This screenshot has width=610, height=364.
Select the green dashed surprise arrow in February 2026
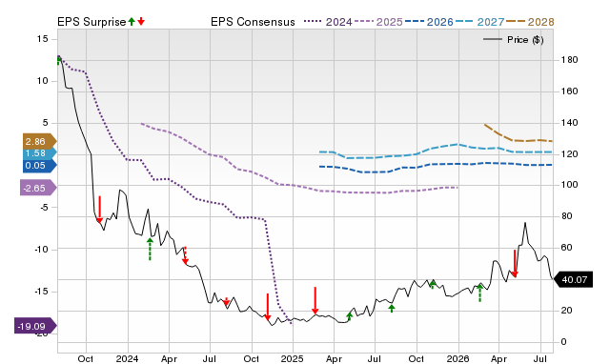(479, 293)
